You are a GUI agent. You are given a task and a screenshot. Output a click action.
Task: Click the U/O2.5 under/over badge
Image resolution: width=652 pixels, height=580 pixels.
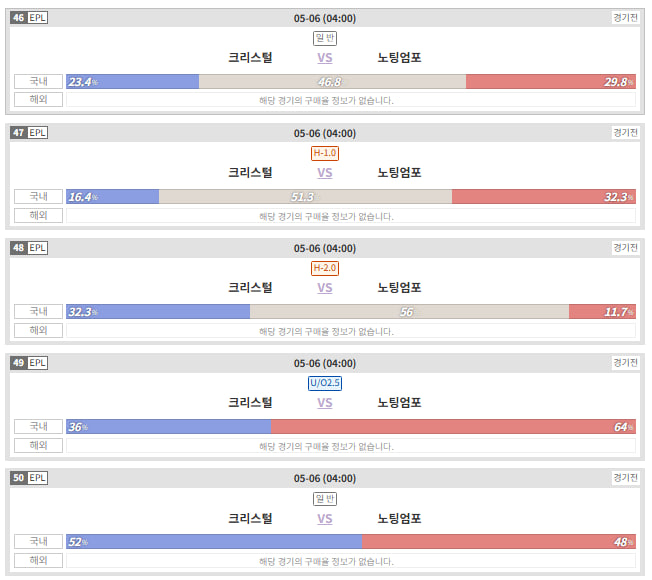point(325,383)
